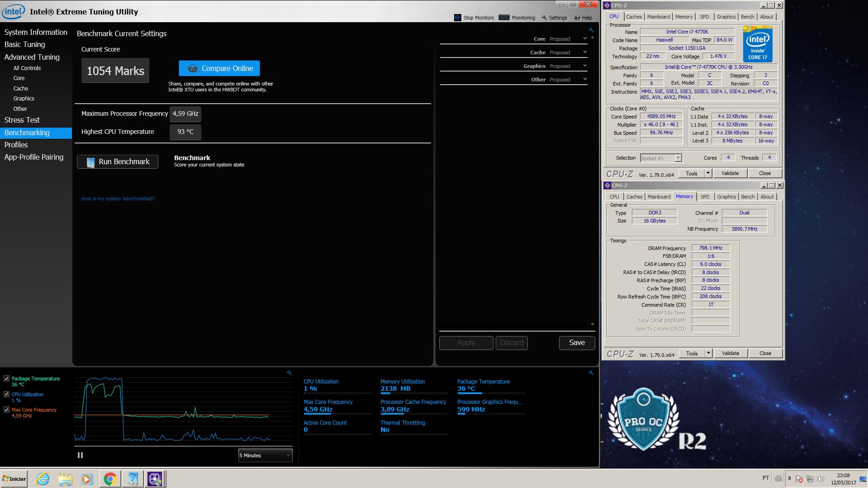Image resolution: width=868 pixels, height=488 pixels.
Task: Click wrench icon on the monitoring graph
Action: click(x=289, y=373)
